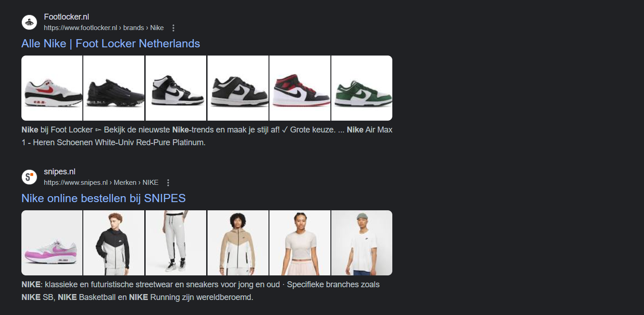This screenshot has height=315, width=644.
Task: Open 'Alle Nike | Foot Locker Netherlands' result
Action: click(111, 44)
